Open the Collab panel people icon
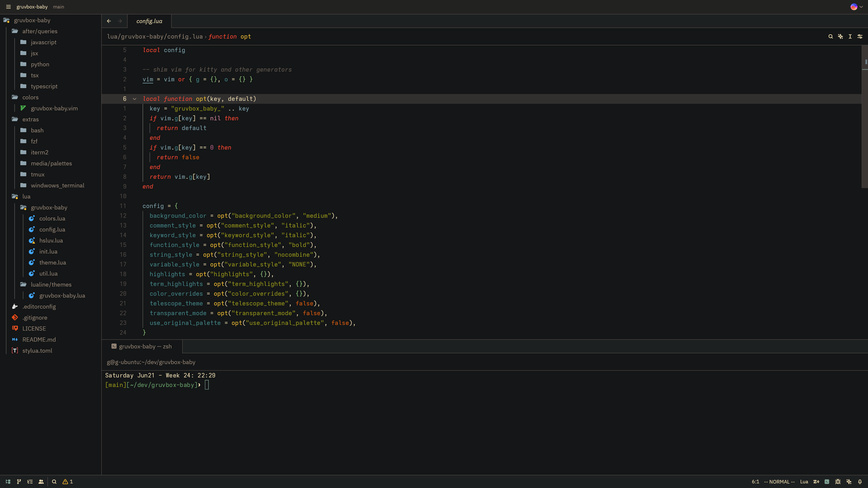868x488 pixels. pyautogui.click(x=41, y=482)
